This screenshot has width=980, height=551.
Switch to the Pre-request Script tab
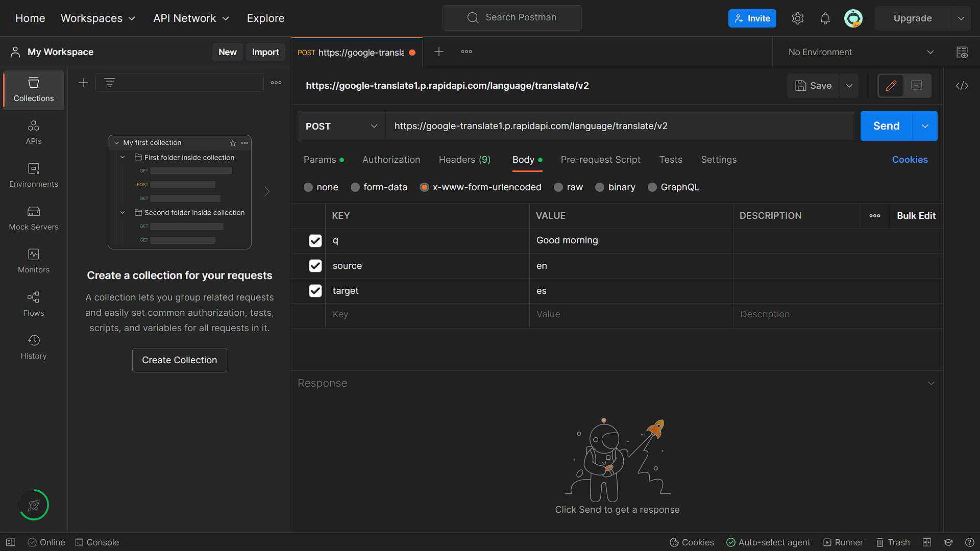[600, 160]
